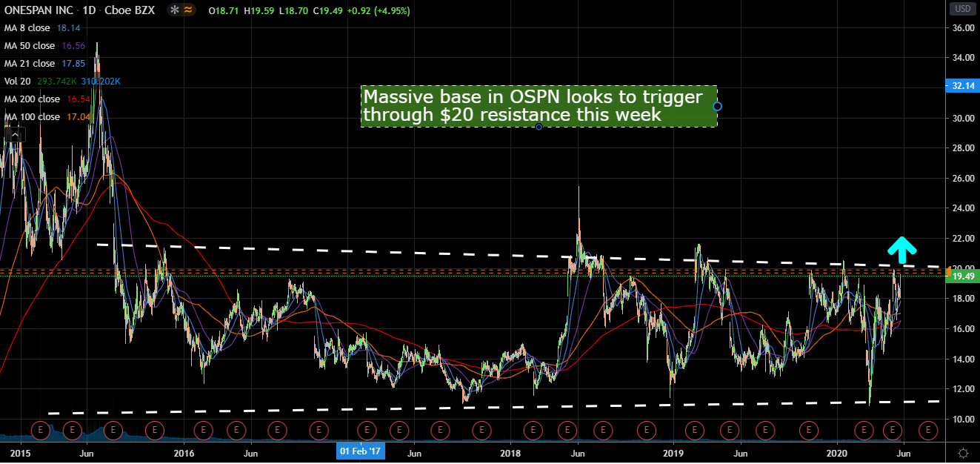Click the blue 32.14 price label
Image resolution: width=980 pixels, height=464 pixels.
(x=962, y=86)
